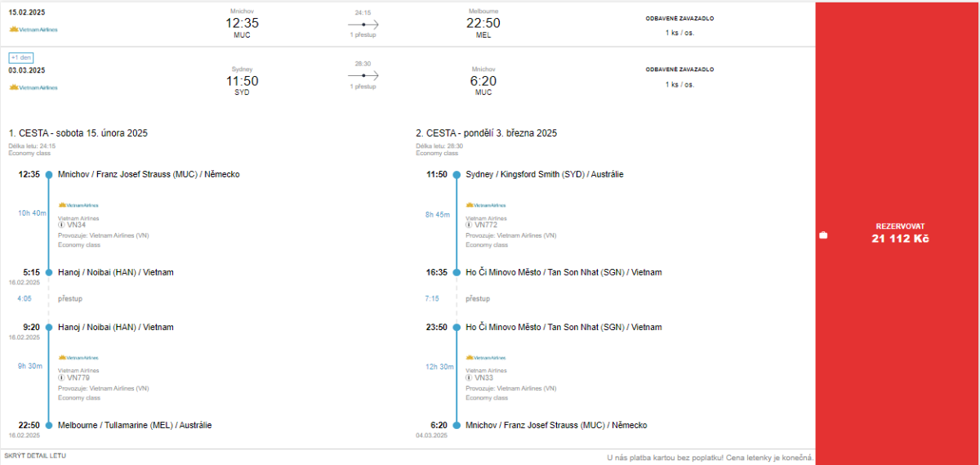Click timeline dot at 11:50 Sydney departure
Viewport: 980px width, 465px height.
coord(457,175)
